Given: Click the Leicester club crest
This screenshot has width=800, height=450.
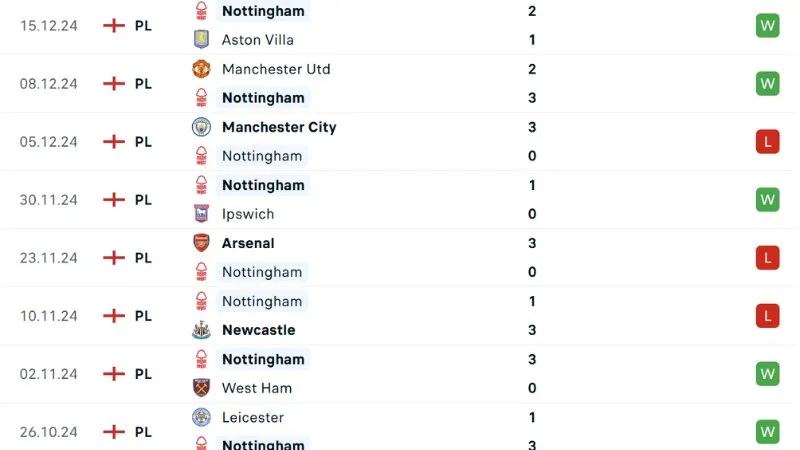Looking at the screenshot, I should (202, 417).
